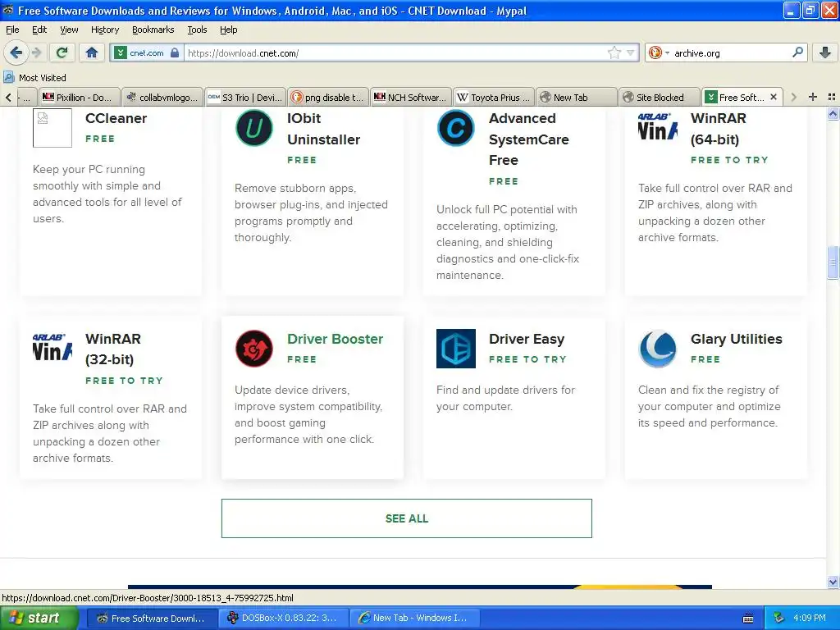Click the lock icon next to cnet.com
The width and height of the screenshot is (840, 630).
(x=175, y=52)
